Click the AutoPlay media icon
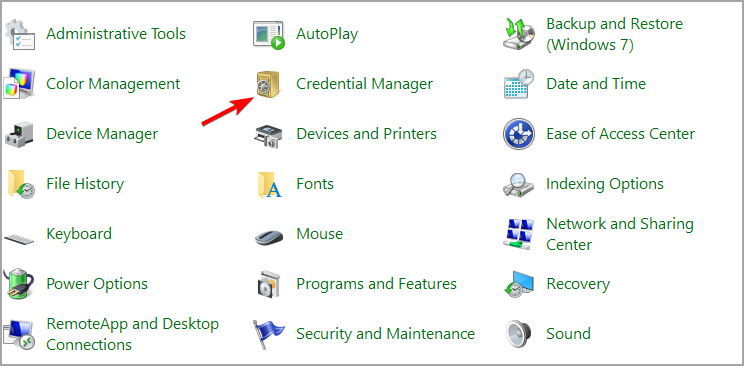This screenshot has height=366, width=744. click(269, 34)
